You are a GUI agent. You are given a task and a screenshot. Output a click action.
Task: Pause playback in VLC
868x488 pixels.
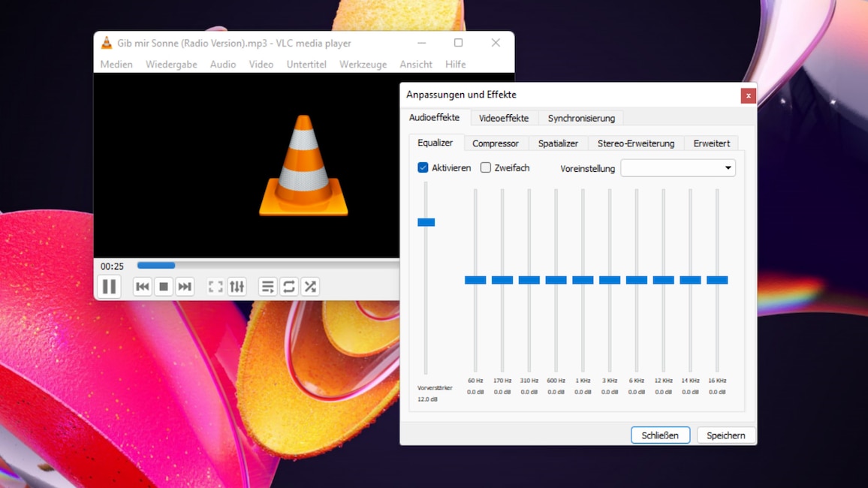click(109, 287)
